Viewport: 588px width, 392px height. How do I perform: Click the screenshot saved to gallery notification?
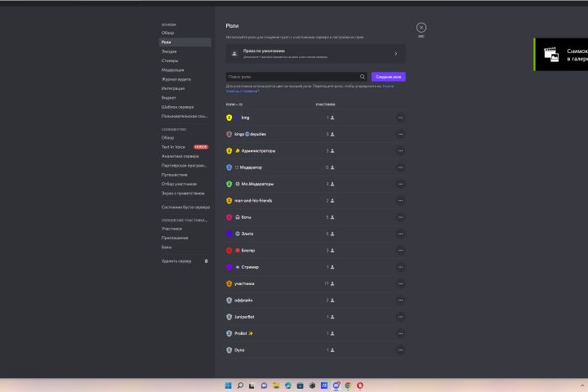[561, 55]
